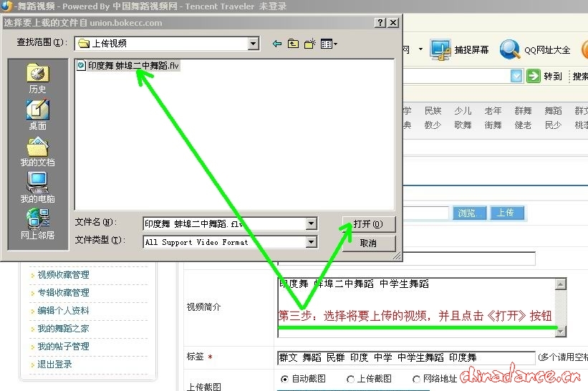Open the 民少 category link
This screenshot has height=391, width=588.
pyautogui.click(x=553, y=125)
